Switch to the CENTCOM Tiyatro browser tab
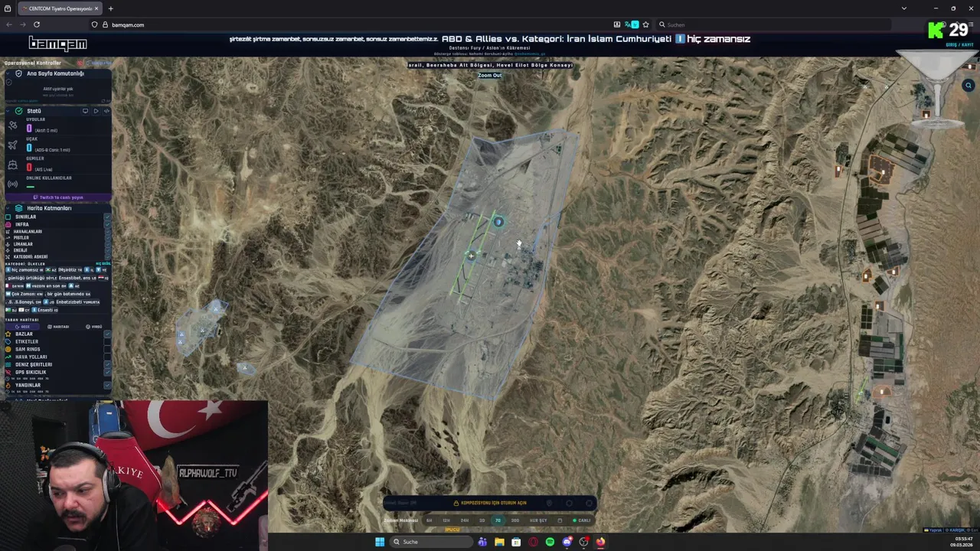 (x=59, y=8)
